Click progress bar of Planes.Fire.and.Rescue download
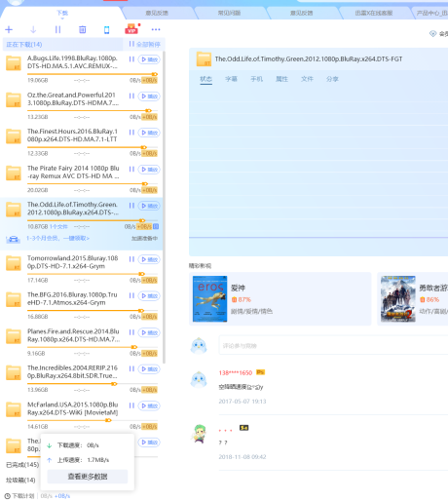The image size is (448, 501). click(93, 347)
